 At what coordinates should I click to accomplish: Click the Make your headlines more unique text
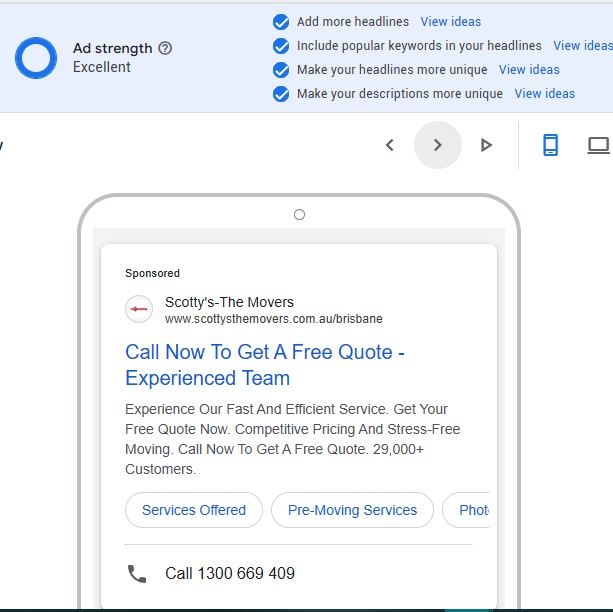tap(392, 70)
